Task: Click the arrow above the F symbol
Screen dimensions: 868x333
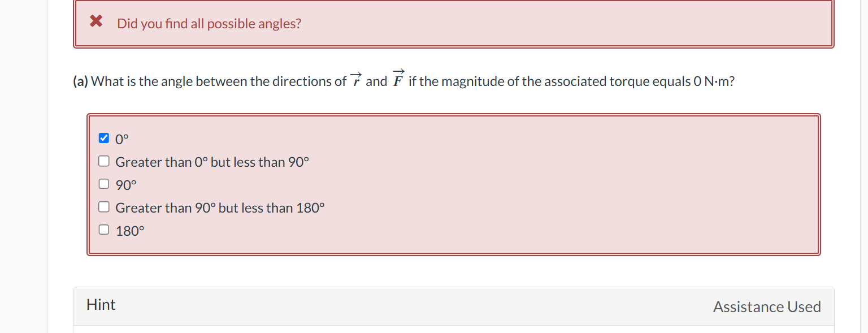Action: (x=398, y=72)
